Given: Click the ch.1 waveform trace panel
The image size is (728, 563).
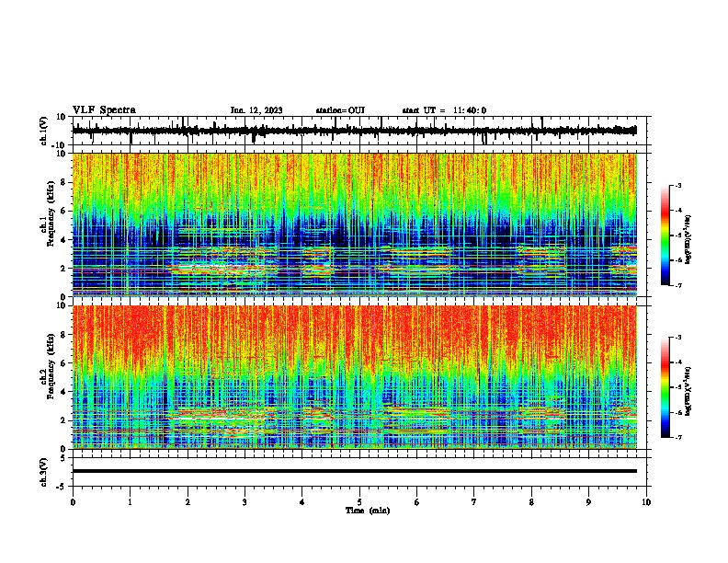Looking at the screenshot, I should pos(359,131).
